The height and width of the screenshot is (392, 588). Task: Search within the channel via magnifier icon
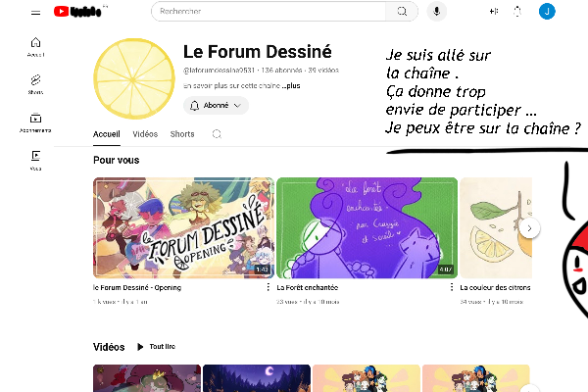tap(217, 134)
